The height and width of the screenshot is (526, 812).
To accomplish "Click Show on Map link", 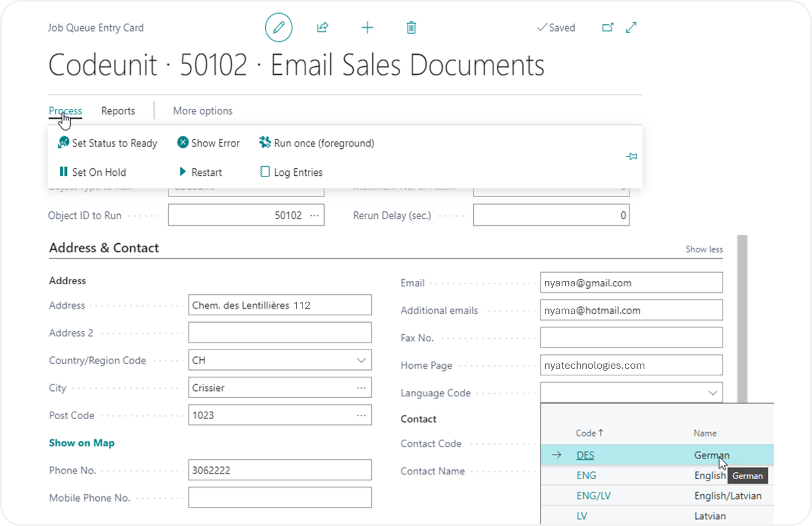I will point(82,443).
